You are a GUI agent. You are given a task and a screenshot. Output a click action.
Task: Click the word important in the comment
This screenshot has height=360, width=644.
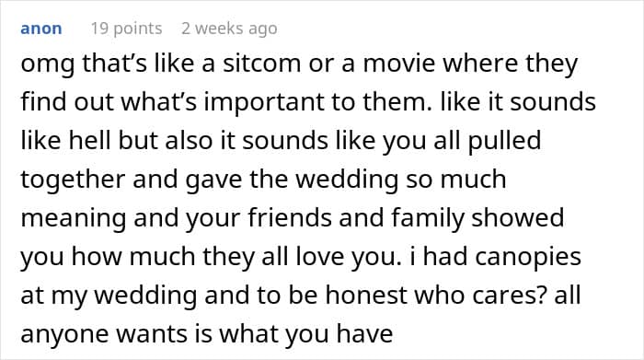coord(264,103)
